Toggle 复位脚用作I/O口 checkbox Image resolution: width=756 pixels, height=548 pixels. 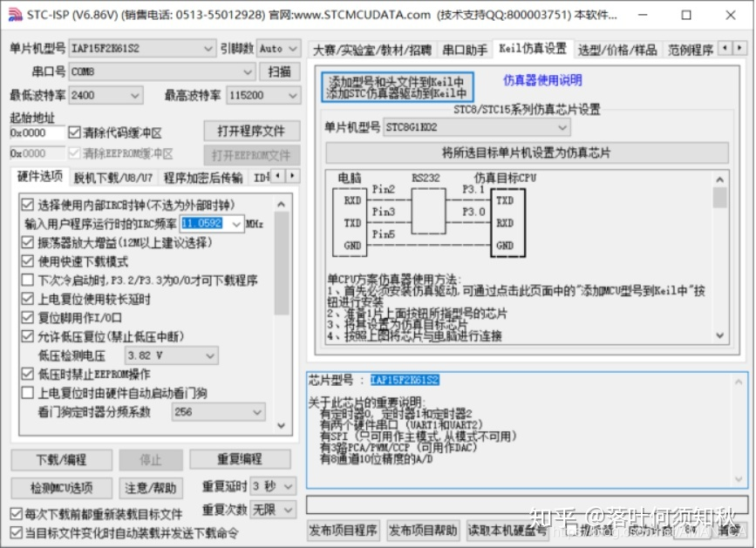[28, 317]
